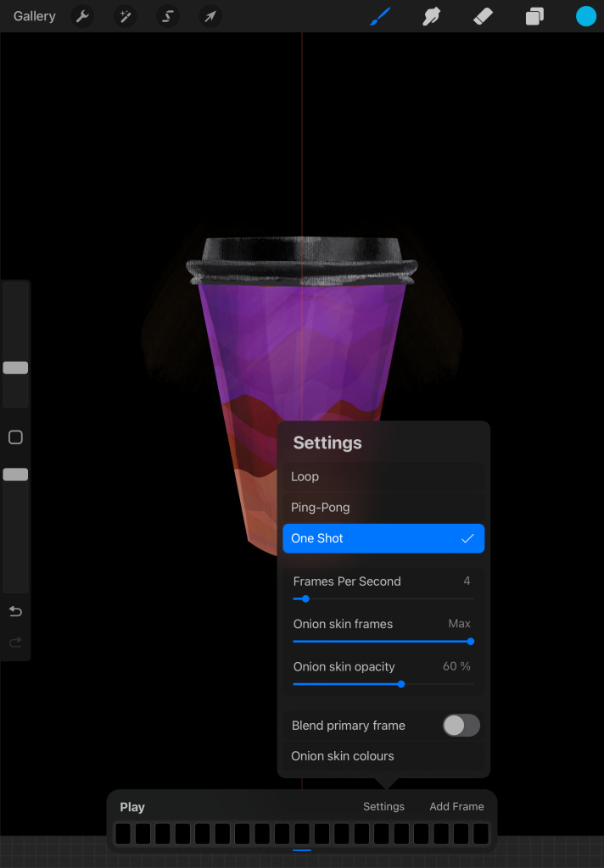Select the Eraser tool
Screen dimensions: 604x868
(x=484, y=17)
